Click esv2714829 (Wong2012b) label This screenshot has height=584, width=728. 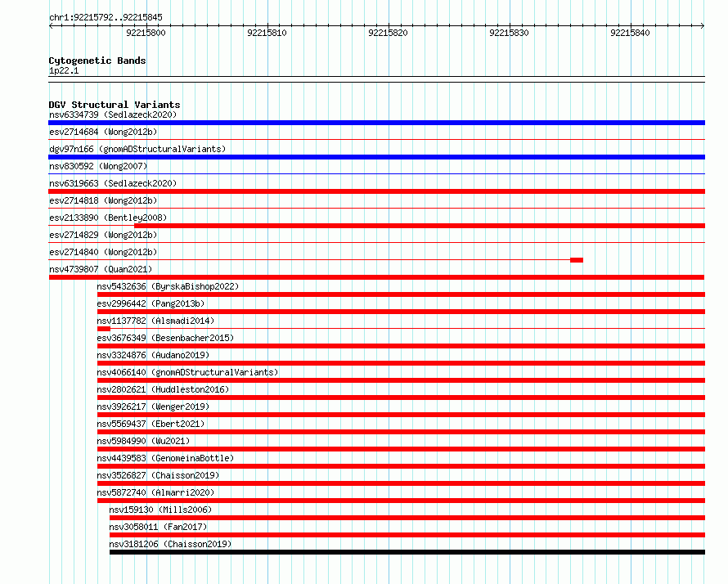click(x=103, y=235)
